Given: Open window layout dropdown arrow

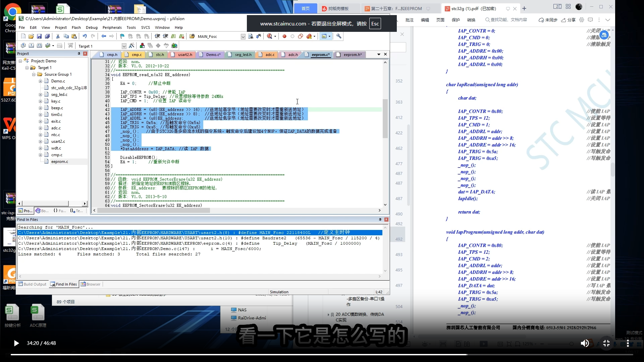Looking at the screenshot, I should (329, 36).
